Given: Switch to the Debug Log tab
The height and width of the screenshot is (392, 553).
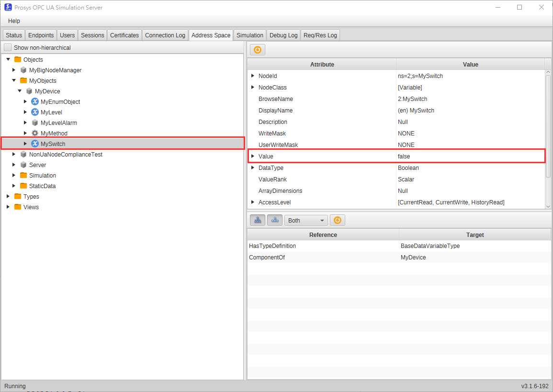Looking at the screenshot, I should point(283,35).
